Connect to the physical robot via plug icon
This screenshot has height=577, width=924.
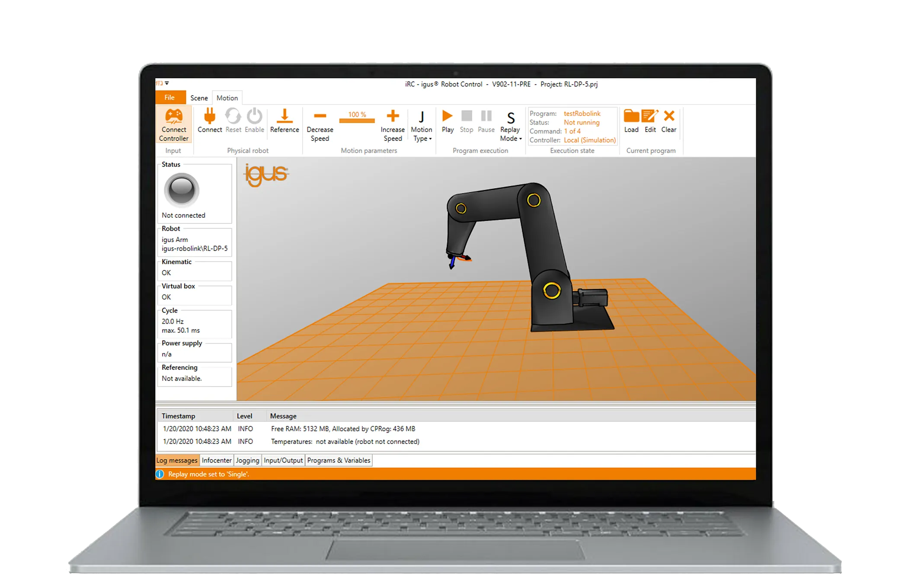tap(210, 116)
